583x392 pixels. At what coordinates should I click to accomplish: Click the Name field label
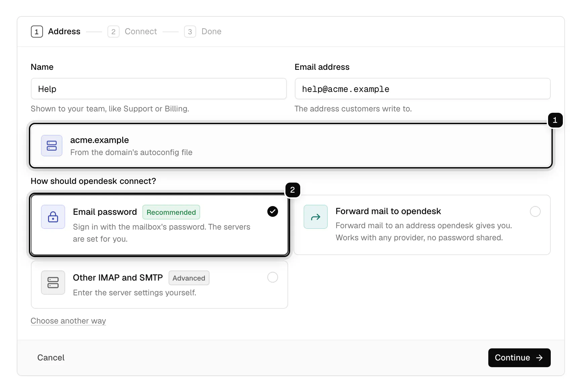[42, 67]
